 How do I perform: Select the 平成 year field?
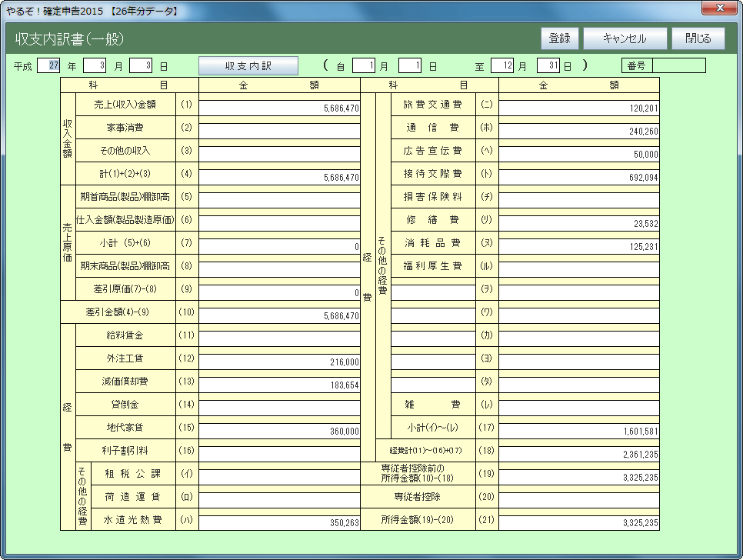click(48, 65)
